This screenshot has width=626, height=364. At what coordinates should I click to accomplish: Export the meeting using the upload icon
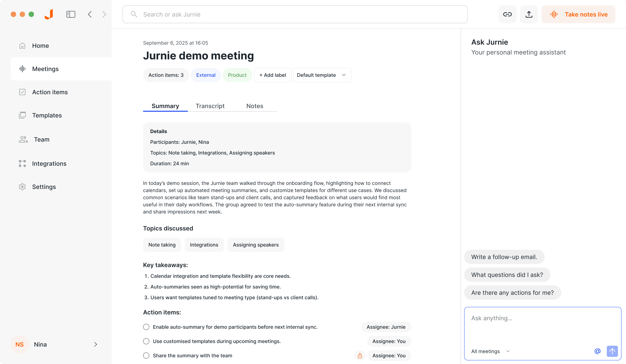(x=529, y=14)
